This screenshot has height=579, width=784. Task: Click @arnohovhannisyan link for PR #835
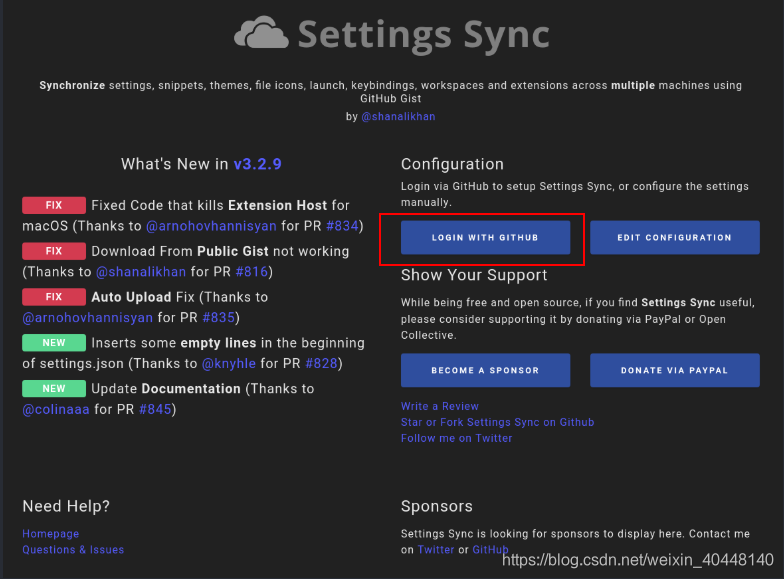tap(88, 318)
